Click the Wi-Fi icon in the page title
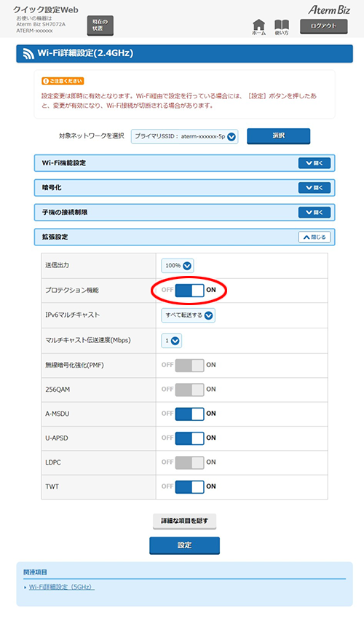Image resolution: width=364 pixels, height=619 pixels. coord(28,54)
